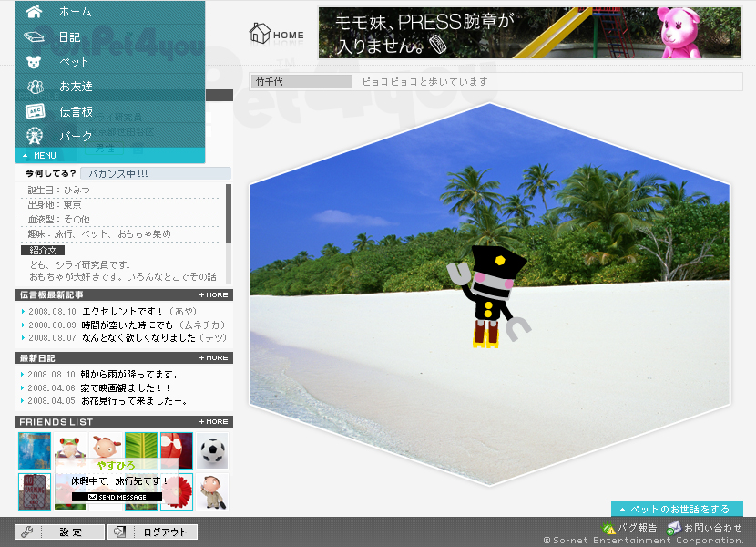Show more 伝言板最新記事 entries
The width and height of the screenshot is (756, 547).
click(213, 294)
